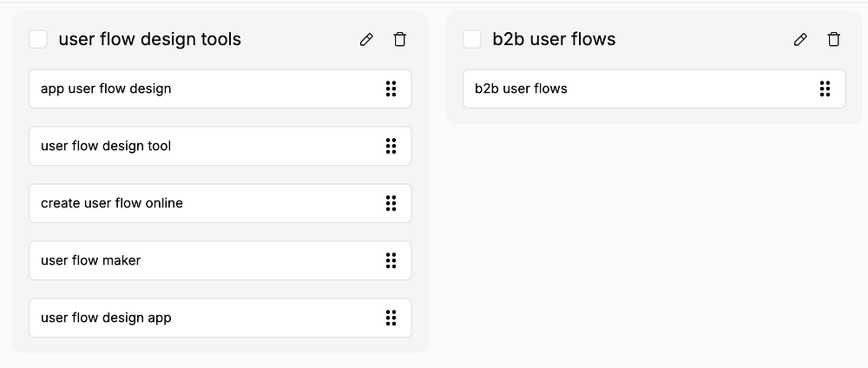Screen dimensions: 868x368
Task: Check the 'user flow design tools' group checkbox
Action: 38,39
